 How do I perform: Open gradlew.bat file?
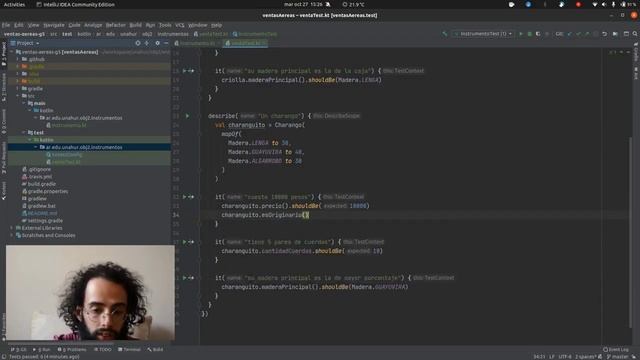click(x=39, y=206)
